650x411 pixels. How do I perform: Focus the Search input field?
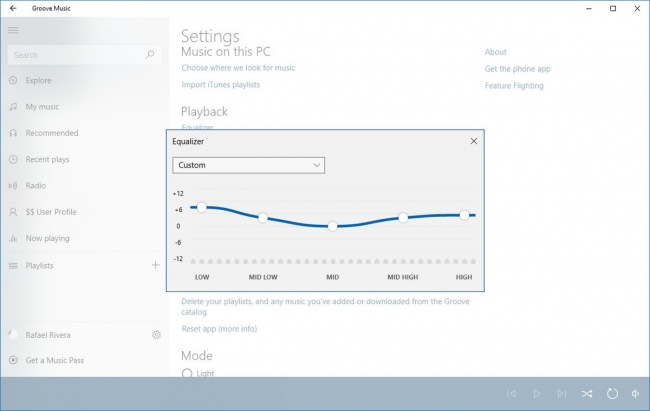pyautogui.click(x=85, y=55)
